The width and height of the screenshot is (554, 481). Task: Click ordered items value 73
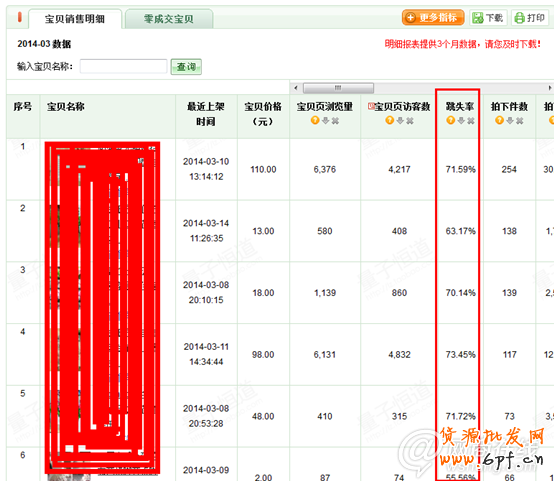509,416
